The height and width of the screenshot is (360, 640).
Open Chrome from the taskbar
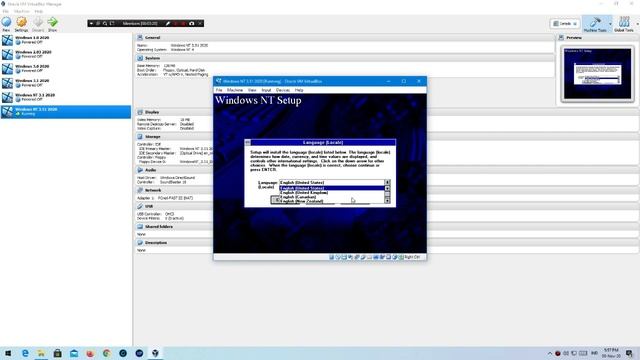[107, 353]
